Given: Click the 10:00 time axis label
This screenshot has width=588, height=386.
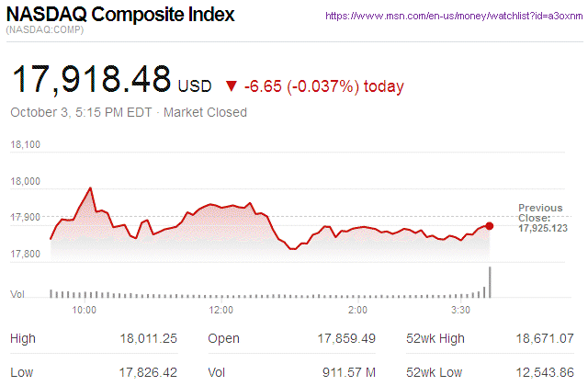Looking at the screenshot, I should 85,311.
